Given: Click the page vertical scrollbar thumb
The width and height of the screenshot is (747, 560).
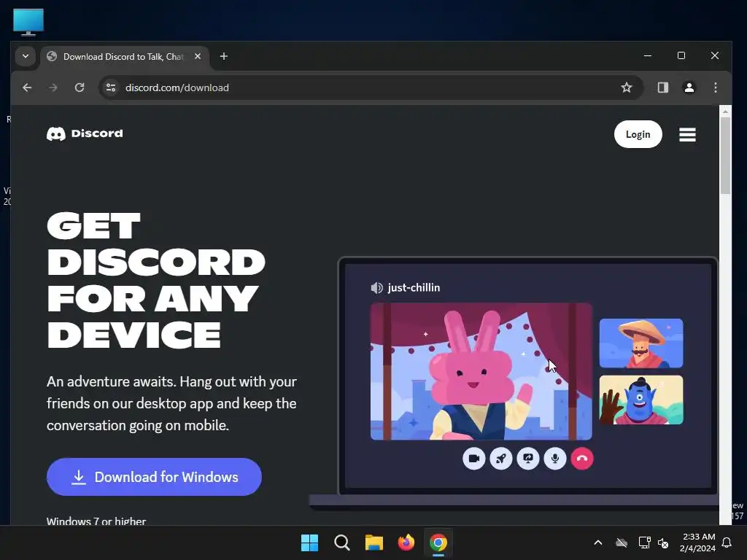Looking at the screenshot, I should (724, 155).
